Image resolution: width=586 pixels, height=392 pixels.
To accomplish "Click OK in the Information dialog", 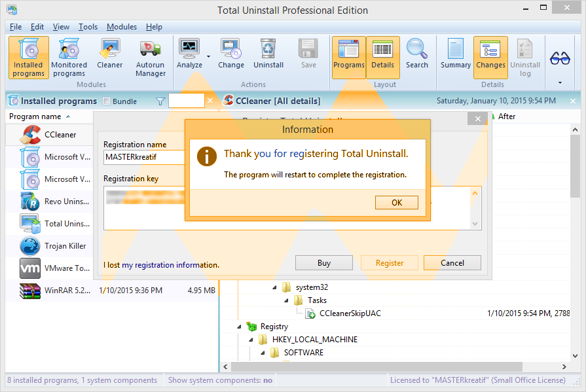I will point(397,202).
